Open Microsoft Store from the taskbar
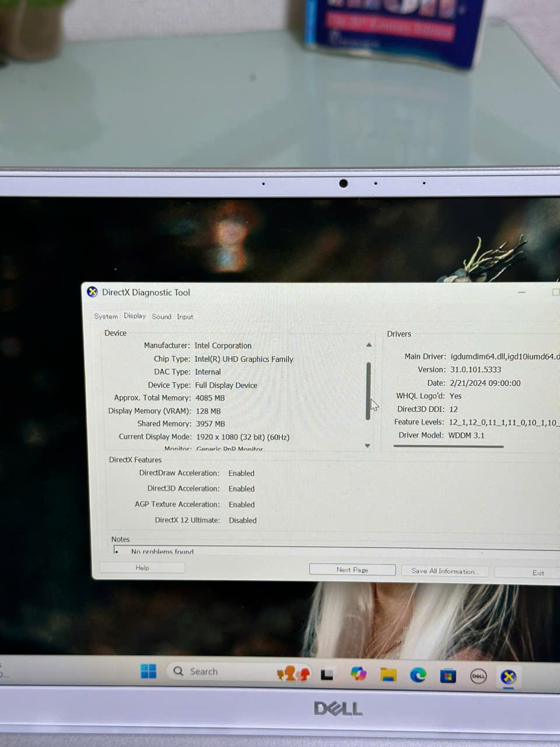The height and width of the screenshot is (747, 560). 448,676
